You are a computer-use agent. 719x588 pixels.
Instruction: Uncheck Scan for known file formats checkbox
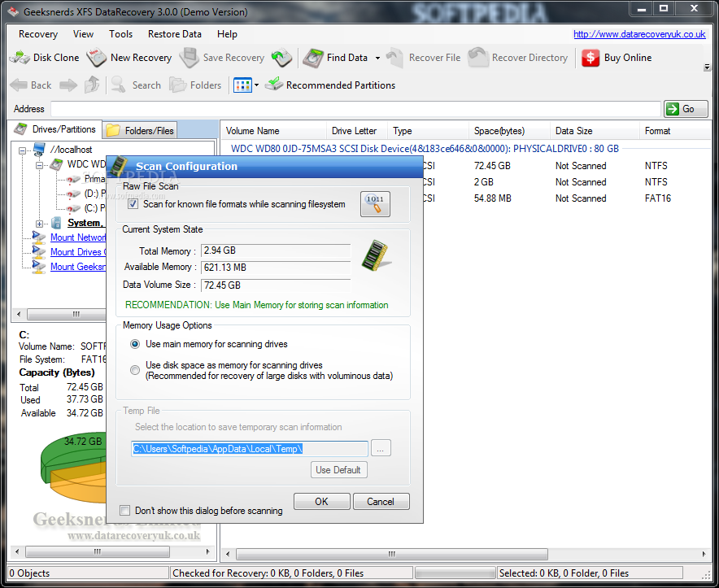(x=133, y=204)
